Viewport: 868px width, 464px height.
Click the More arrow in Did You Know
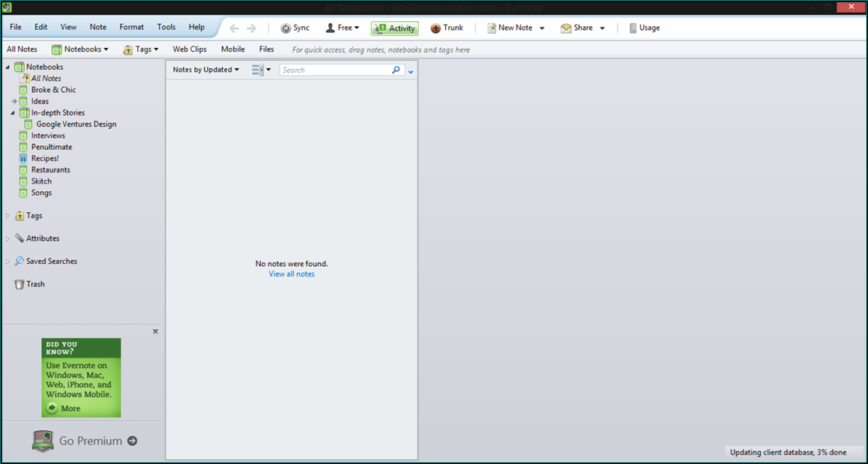[x=52, y=408]
